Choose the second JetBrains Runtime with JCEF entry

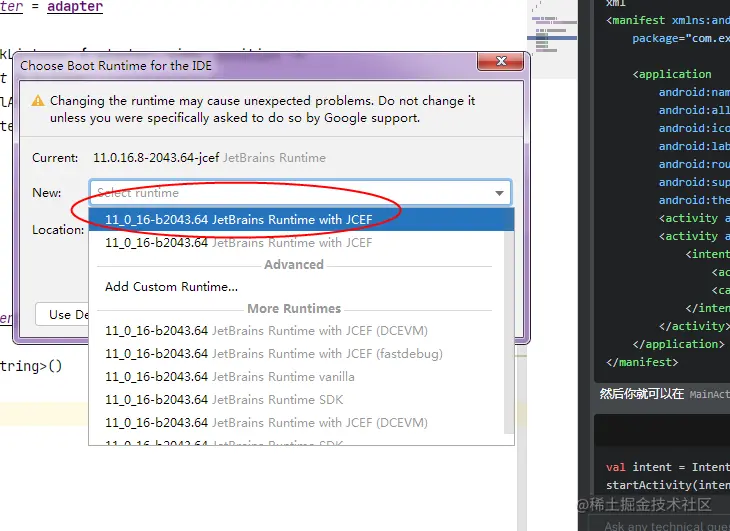(x=297, y=242)
